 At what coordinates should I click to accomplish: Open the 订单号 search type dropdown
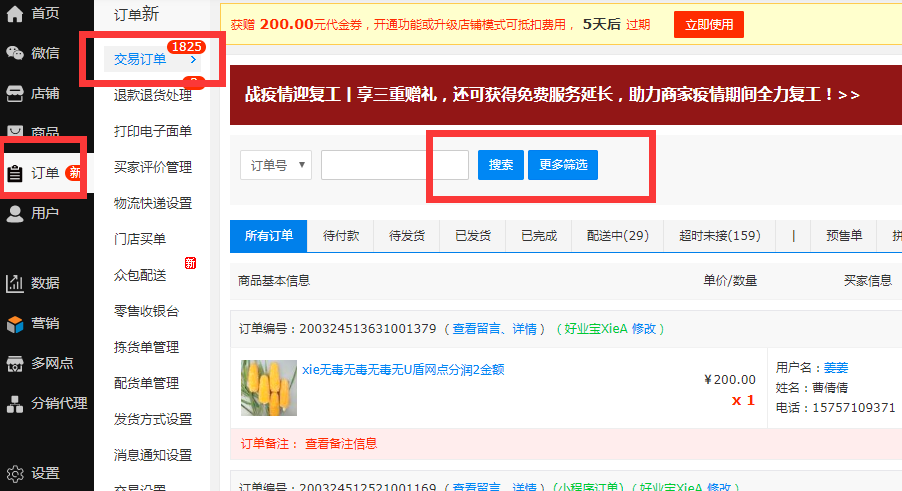(x=275, y=165)
